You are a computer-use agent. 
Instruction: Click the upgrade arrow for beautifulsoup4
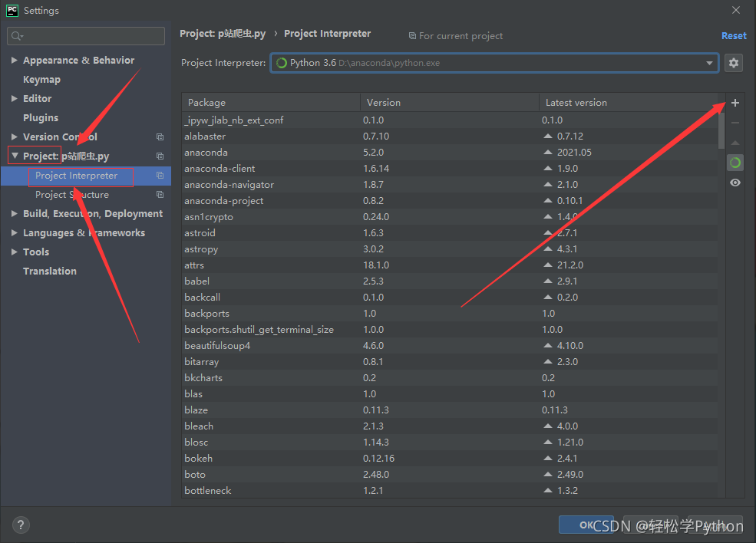click(x=548, y=345)
